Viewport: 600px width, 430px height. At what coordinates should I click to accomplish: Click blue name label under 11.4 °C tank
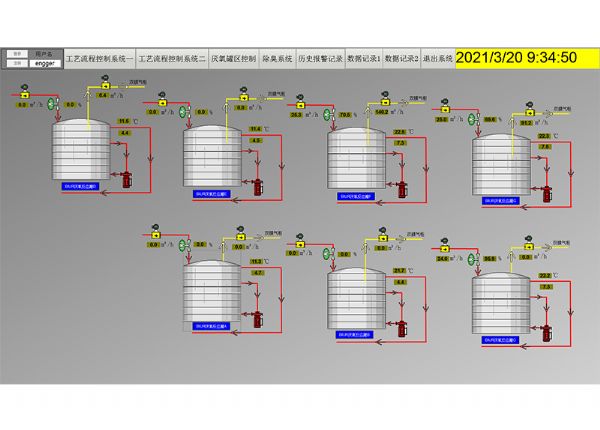212,194
